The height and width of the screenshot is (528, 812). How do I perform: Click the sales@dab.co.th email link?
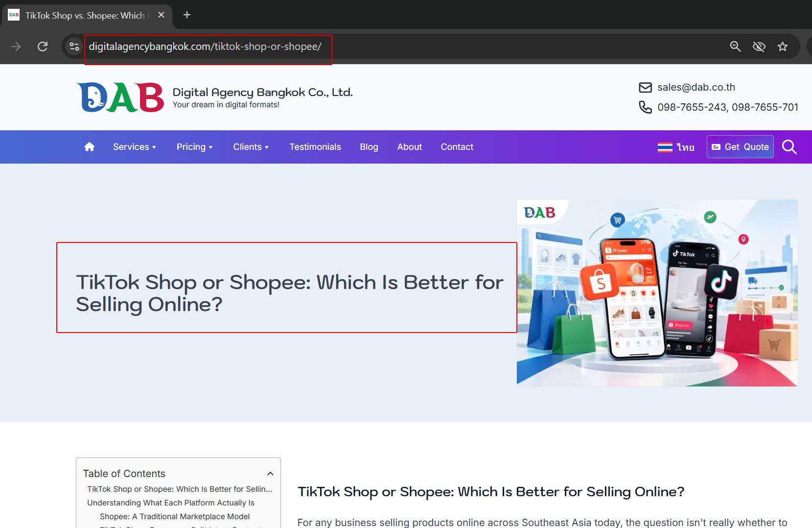click(x=696, y=87)
